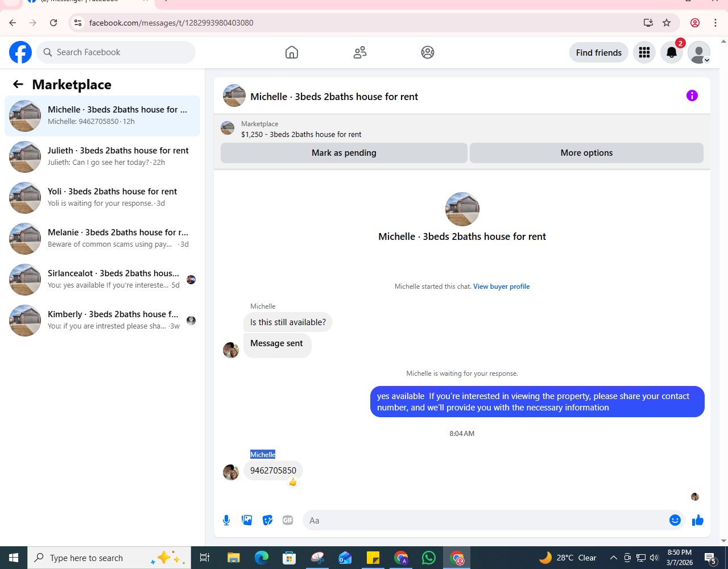Click the Mark as pending button
The height and width of the screenshot is (569, 728).
point(344,153)
